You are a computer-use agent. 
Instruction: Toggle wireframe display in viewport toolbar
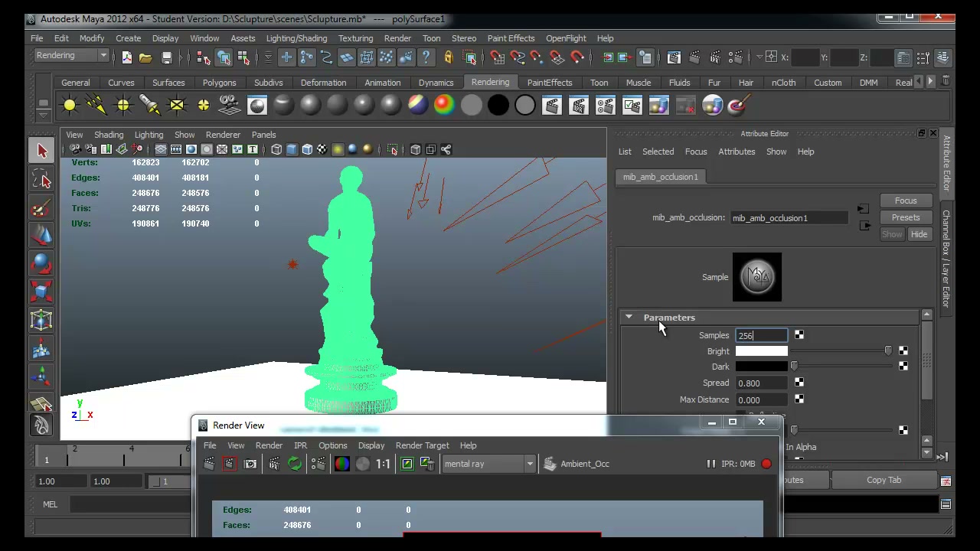(x=276, y=149)
